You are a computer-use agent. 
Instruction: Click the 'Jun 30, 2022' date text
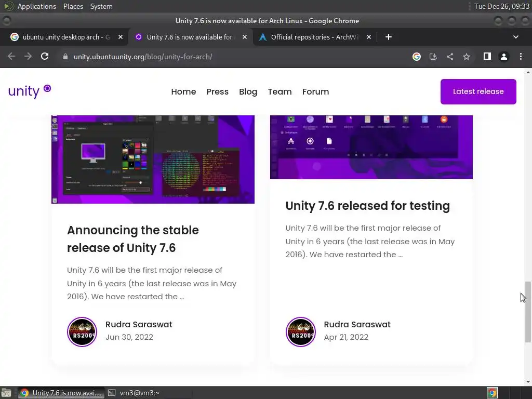(x=129, y=337)
